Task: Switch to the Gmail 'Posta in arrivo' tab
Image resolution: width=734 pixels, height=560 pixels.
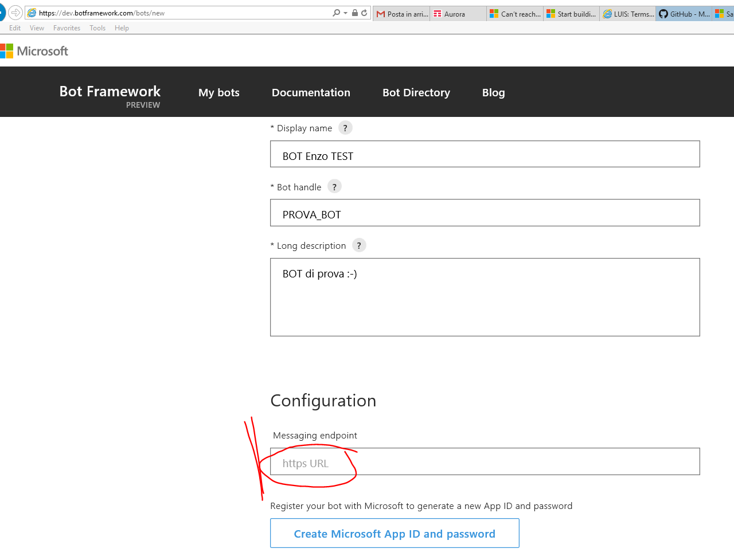Action: 402,14
